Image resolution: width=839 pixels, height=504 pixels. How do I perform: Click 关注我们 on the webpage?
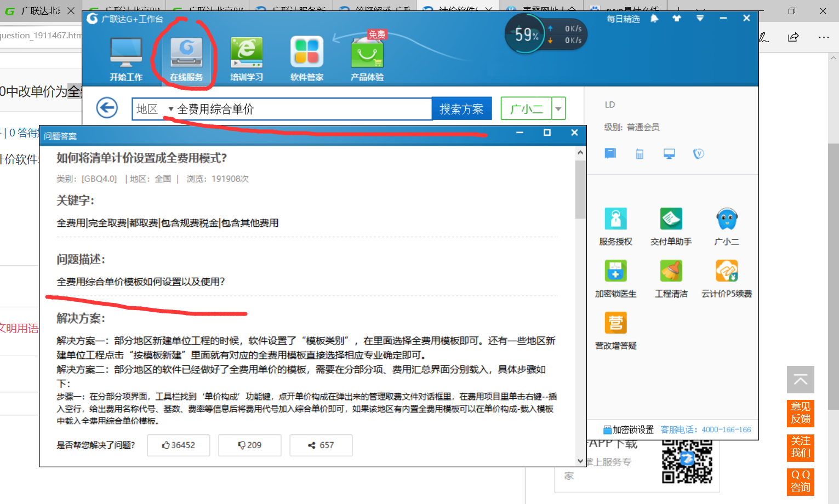pos(801,448)
